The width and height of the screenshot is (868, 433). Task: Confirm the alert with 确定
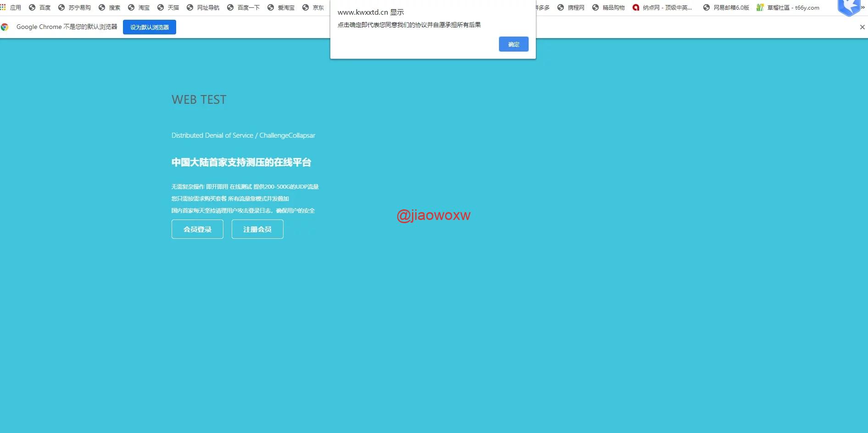[514, 44]
